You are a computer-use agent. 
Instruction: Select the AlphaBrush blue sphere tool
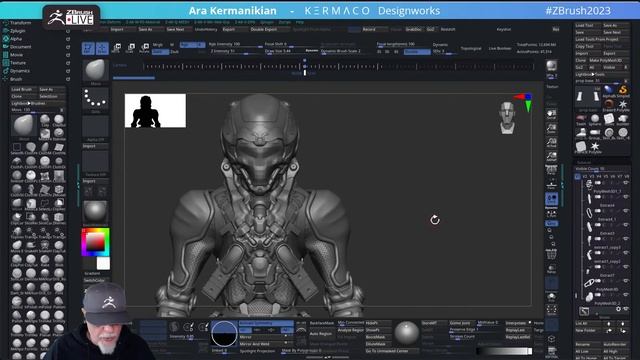(x=609, y=90)
